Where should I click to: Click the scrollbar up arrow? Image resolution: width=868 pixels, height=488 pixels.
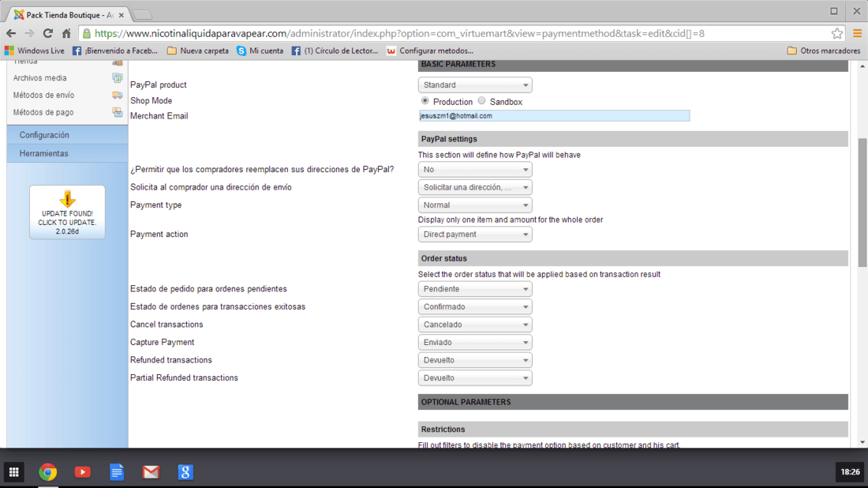click(x=862, y=66)
